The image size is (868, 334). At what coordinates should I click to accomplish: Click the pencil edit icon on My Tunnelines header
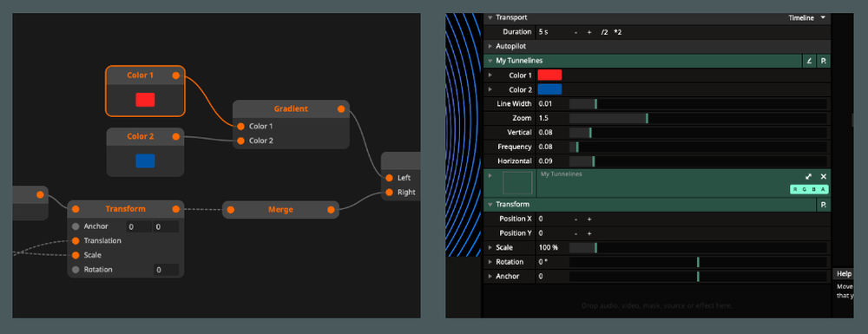(x=809, y=61)
